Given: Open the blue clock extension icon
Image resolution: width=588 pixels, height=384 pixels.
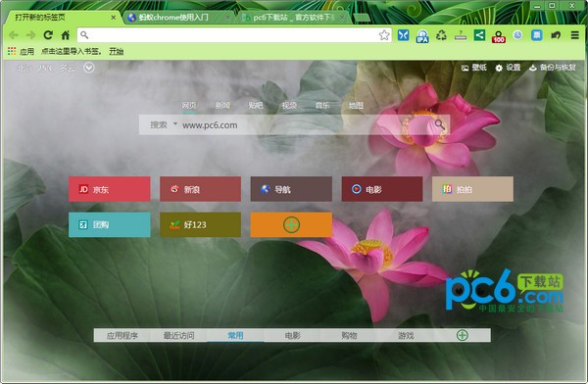Looking at the screenshot, I should (x=517, y=35).
